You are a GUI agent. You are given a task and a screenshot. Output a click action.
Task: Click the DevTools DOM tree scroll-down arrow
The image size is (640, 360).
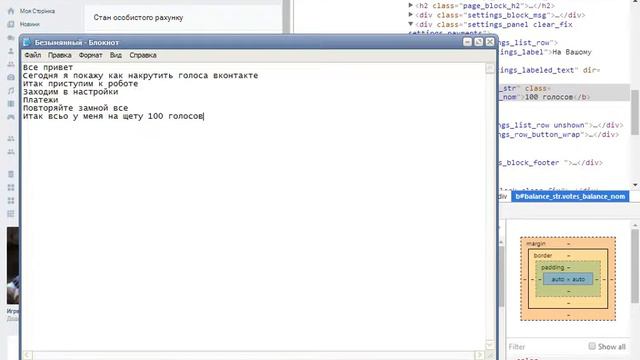click(x=636, y=185)
